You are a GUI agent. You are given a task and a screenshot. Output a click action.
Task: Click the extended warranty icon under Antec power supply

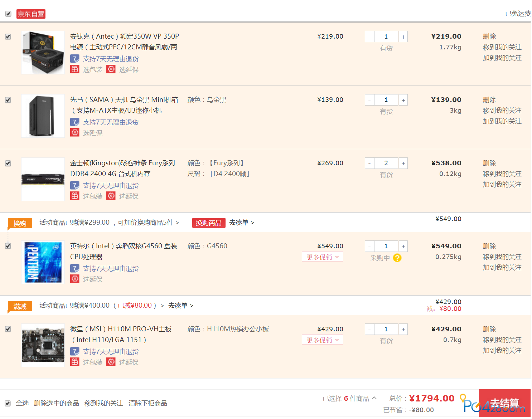coord(111,69)
